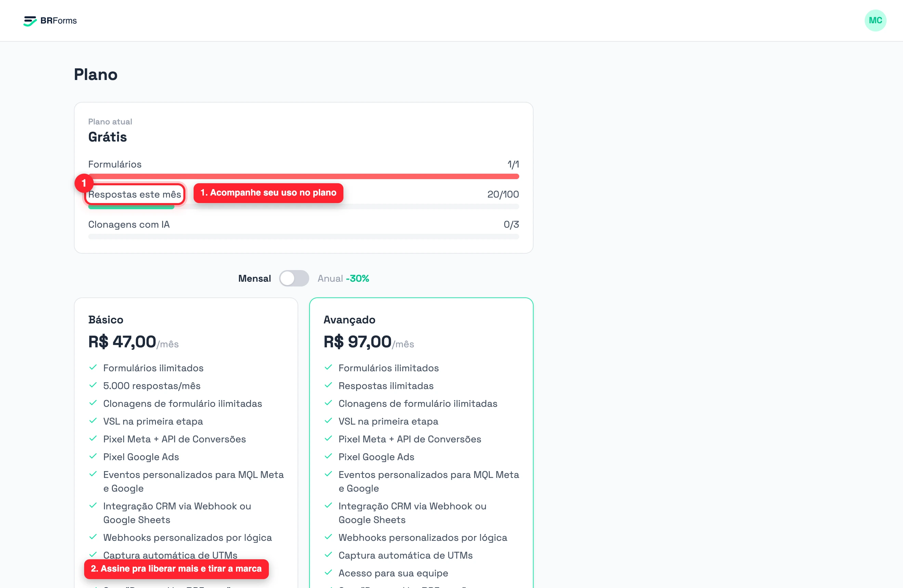Click the Básico plan title
The width and height of the screenshot is (903, 588).
pos(105,320)
